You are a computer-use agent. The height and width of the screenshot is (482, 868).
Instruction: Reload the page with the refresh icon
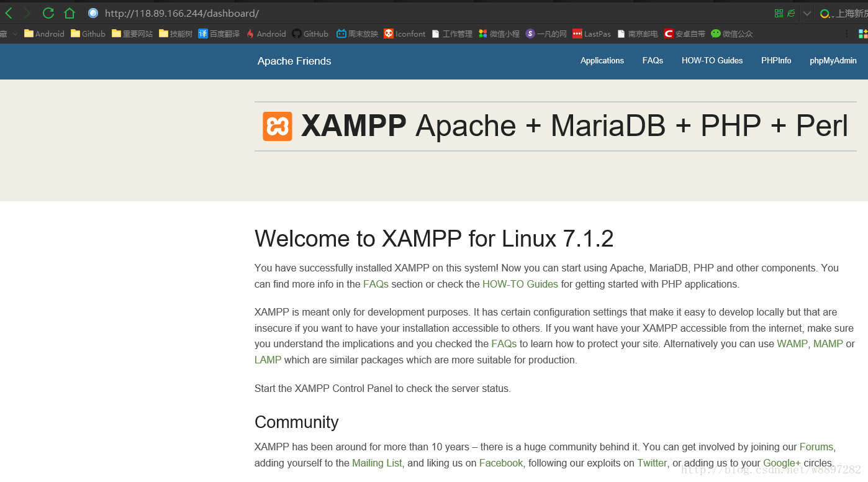point(48,13)
